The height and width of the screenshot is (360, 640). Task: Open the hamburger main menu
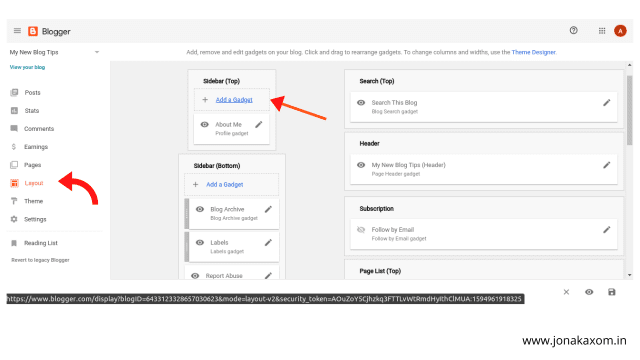tap(17, 31)
